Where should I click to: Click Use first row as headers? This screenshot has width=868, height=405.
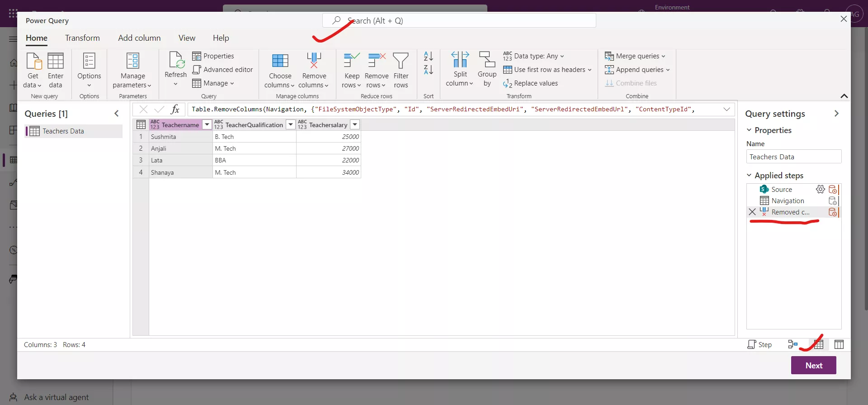coord(547,70)
